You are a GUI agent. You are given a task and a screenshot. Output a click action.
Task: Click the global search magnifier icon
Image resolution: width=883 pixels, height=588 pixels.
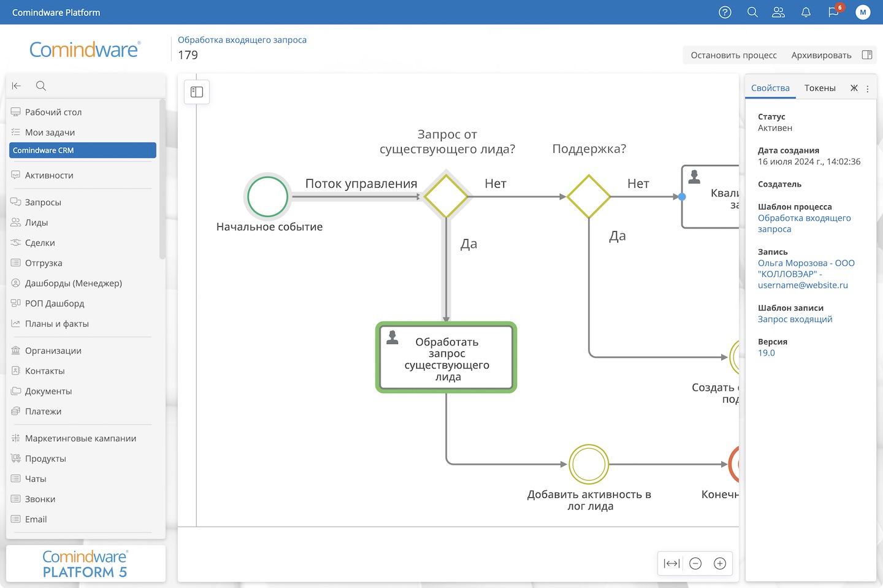tap(752, 12)
